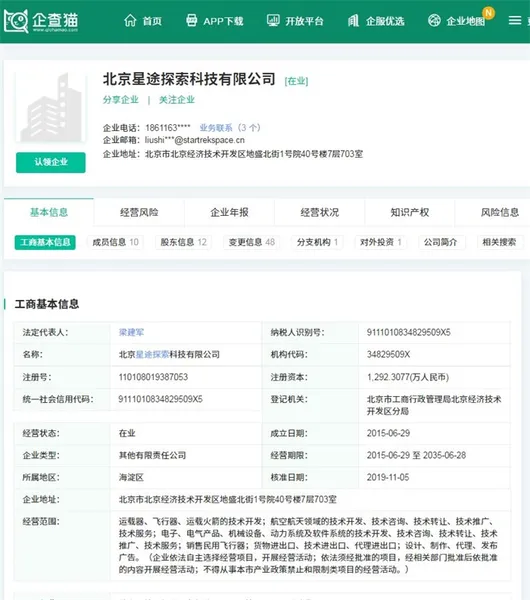Open the hamburger menu icon
The image size is (530, 600).
pos(515,20)
